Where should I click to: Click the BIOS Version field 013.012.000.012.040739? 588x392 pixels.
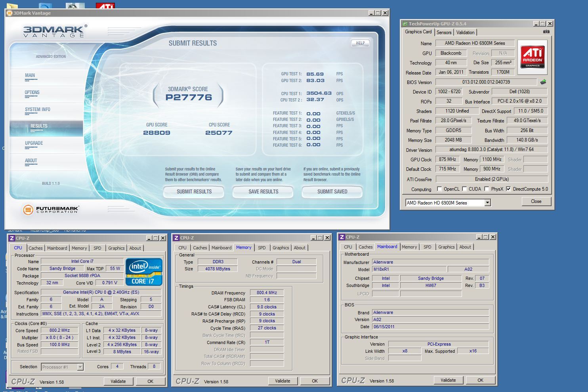coord(486,82)
